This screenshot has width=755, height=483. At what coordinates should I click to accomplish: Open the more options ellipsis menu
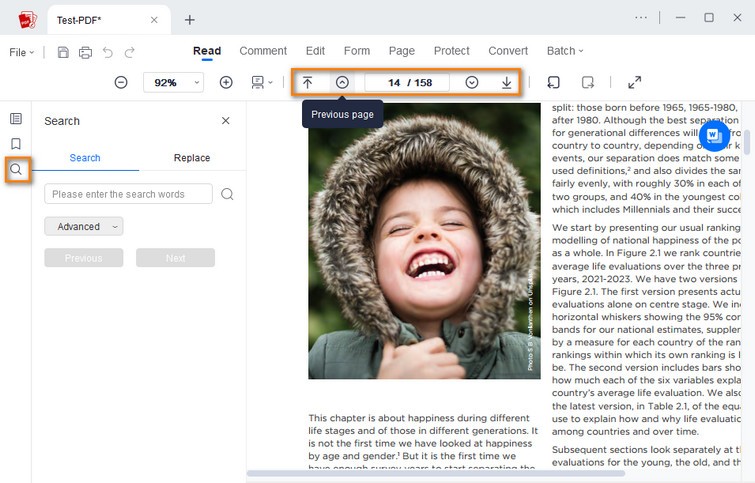641,18
